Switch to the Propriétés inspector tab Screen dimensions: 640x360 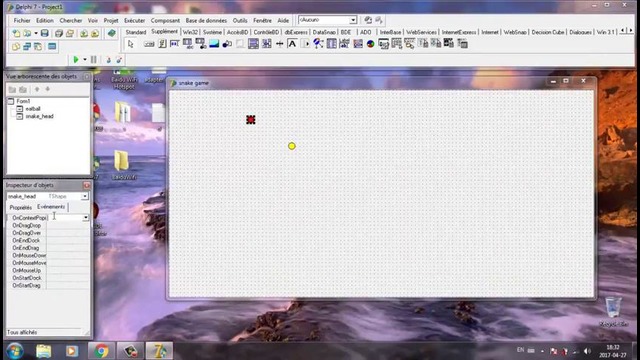pos(20,207)
